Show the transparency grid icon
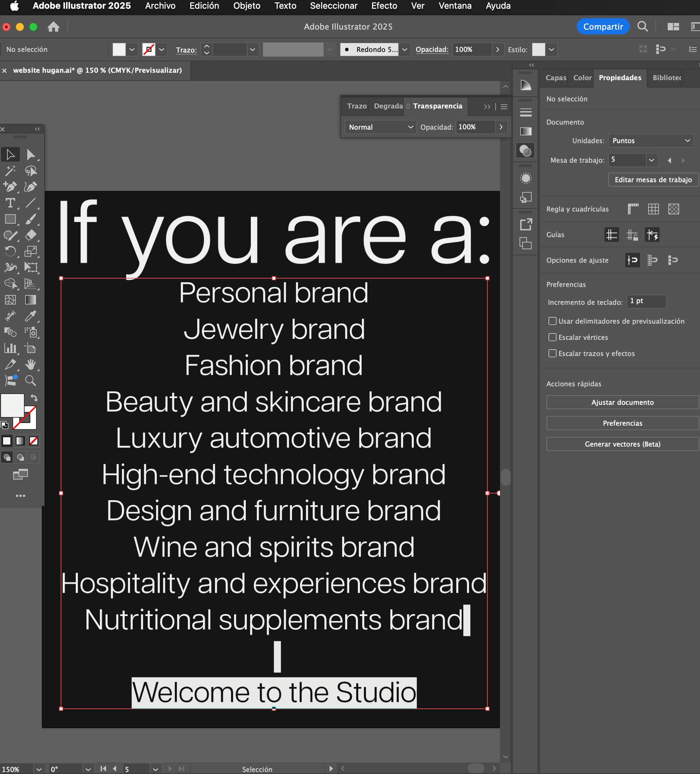Viewport: 700px width, 774px height. click(x=673, y=209)
